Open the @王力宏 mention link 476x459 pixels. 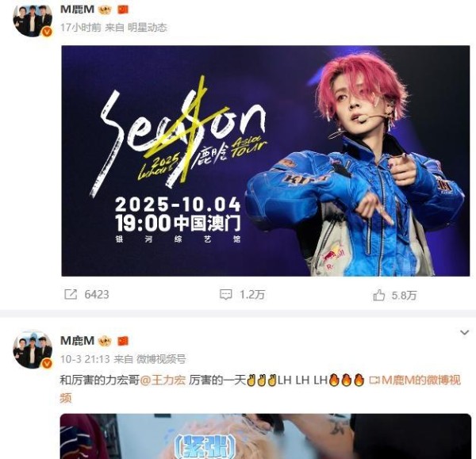(163, 381)
